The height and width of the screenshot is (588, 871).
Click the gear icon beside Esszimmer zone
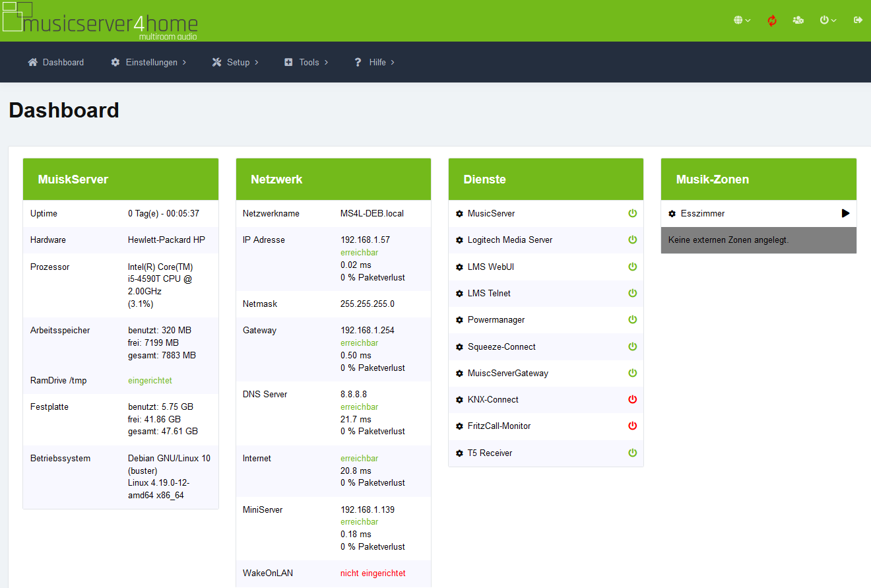[672, 214]
